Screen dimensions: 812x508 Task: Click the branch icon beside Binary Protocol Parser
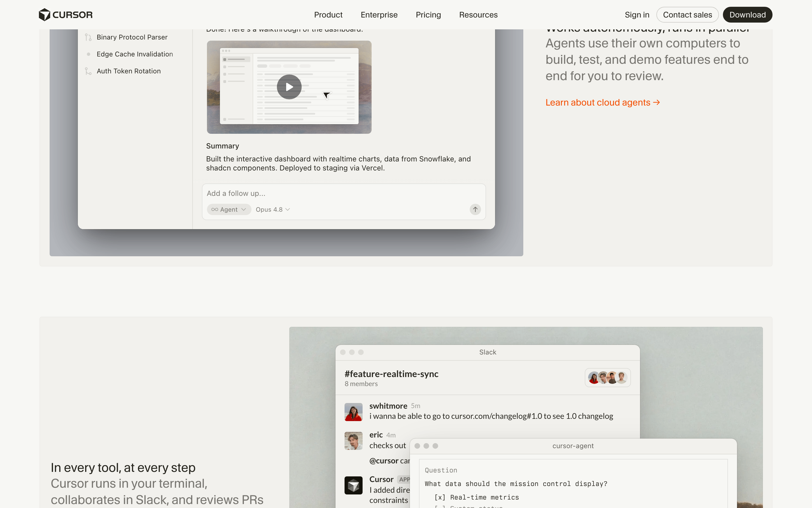click(x=88, y=37)
